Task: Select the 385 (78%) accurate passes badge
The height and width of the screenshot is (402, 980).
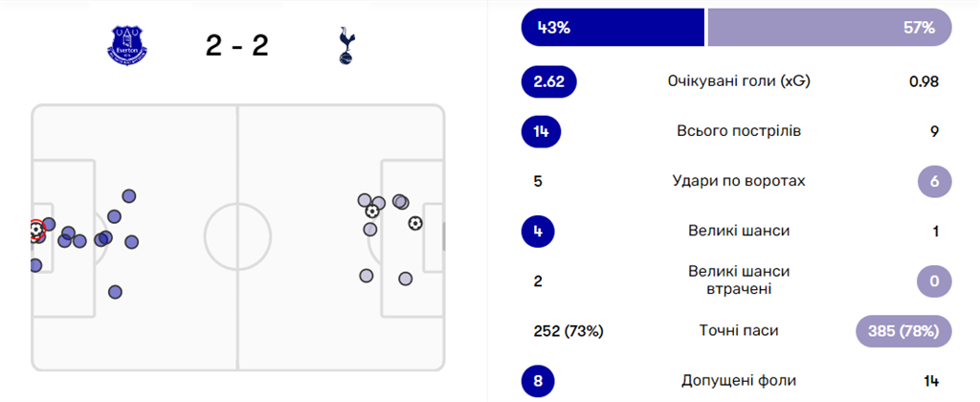Action: [x=903, y=331]
